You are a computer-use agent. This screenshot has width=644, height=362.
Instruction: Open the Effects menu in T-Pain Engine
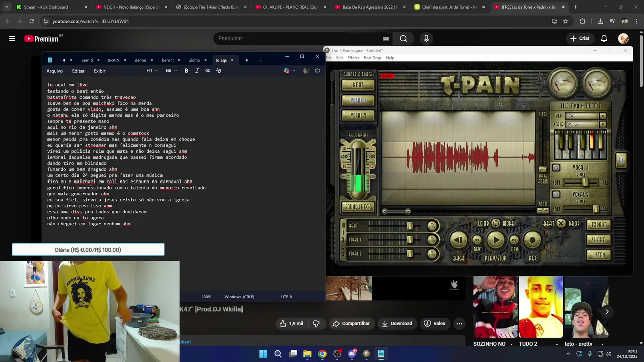pos(353,58)
